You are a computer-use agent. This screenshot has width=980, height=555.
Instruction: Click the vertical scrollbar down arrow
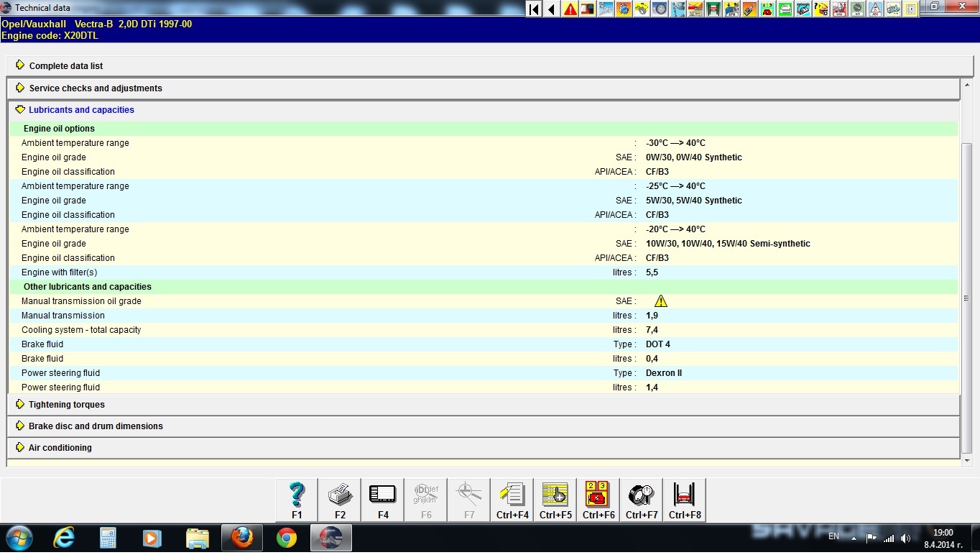coord(966,460)
